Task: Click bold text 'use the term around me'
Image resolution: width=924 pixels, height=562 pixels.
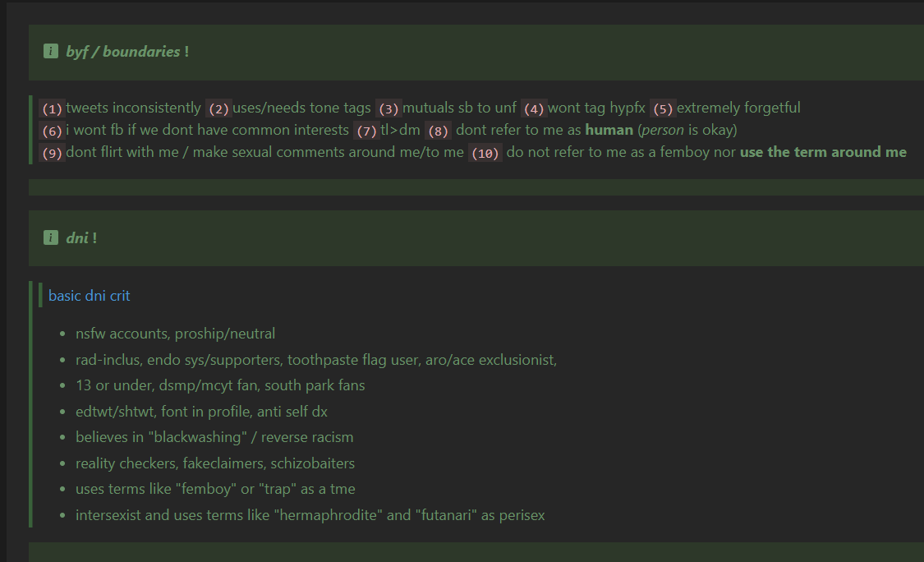Action: [823, 152]
